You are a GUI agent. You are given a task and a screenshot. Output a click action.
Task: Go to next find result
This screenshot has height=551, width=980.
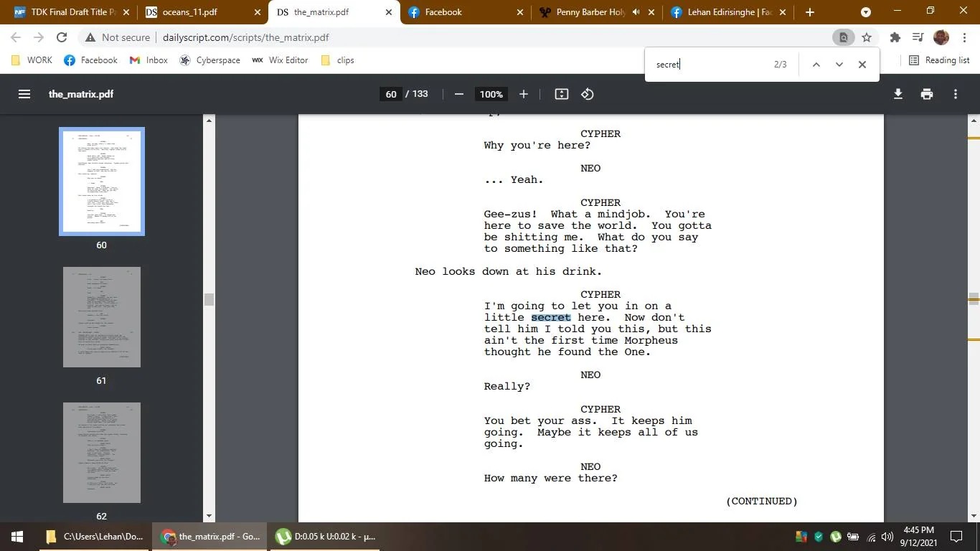(x=839, y=65)
